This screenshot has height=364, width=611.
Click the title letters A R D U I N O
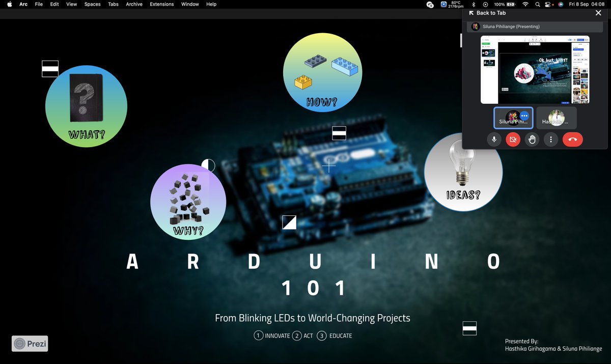(x=314, y=262)
